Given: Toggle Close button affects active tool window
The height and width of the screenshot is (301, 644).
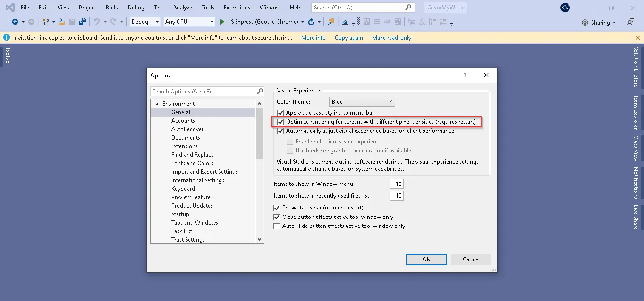Looking at the screenshot, I should (277, 217).
